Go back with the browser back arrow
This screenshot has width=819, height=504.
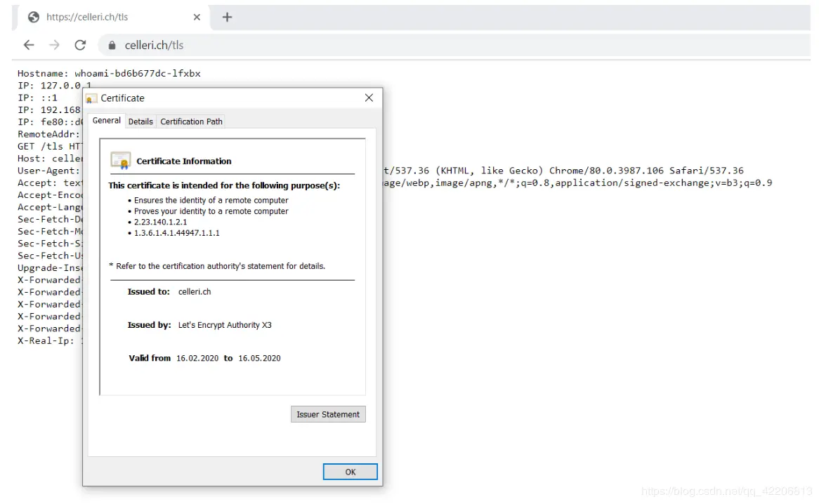click(29, 46)
